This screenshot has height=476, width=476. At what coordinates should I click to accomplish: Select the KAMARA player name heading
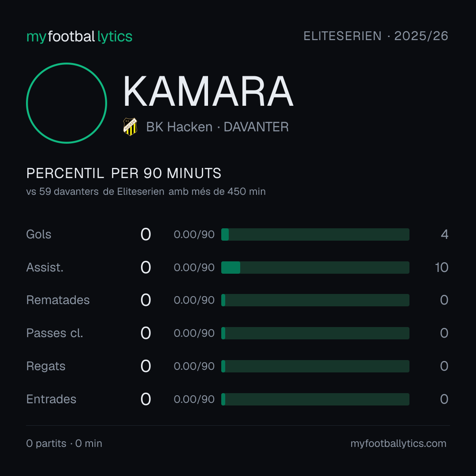(208, 91)
